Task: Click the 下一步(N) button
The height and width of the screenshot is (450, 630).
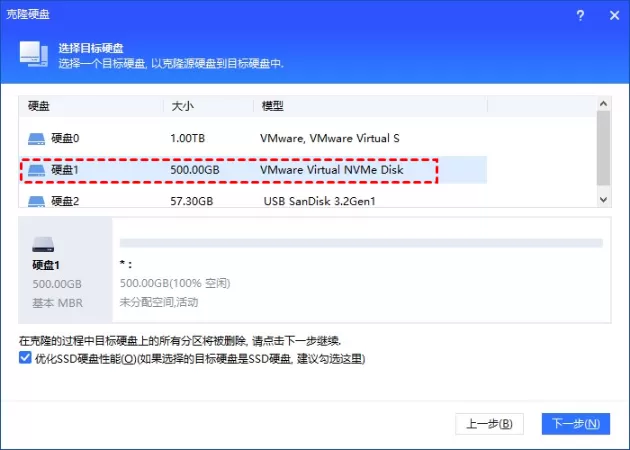Action: tap(575, 423)
